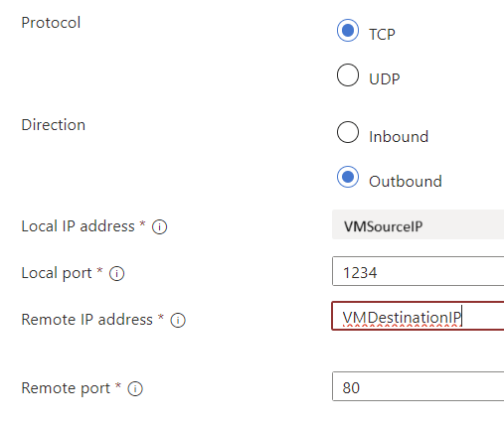This screenshot has height=427, width=504.
Task: Set direction to Inbound radio button
Action: [348, 132]
